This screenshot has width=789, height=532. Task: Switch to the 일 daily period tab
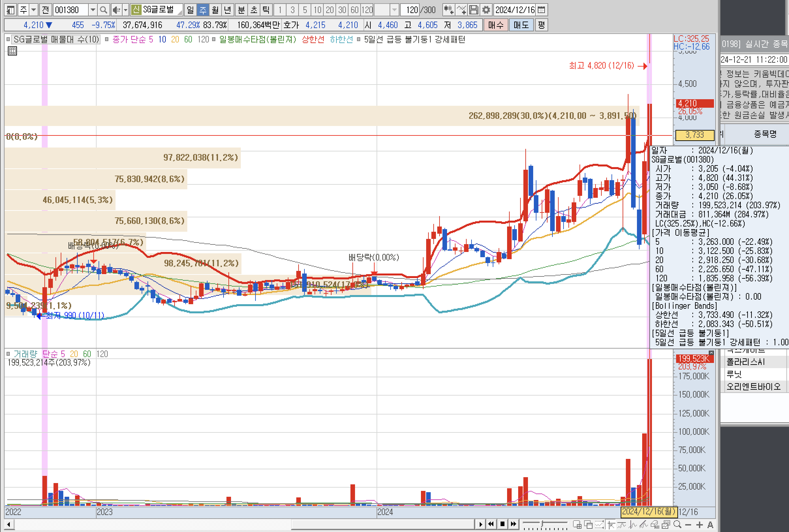click(x=190, y=10)
